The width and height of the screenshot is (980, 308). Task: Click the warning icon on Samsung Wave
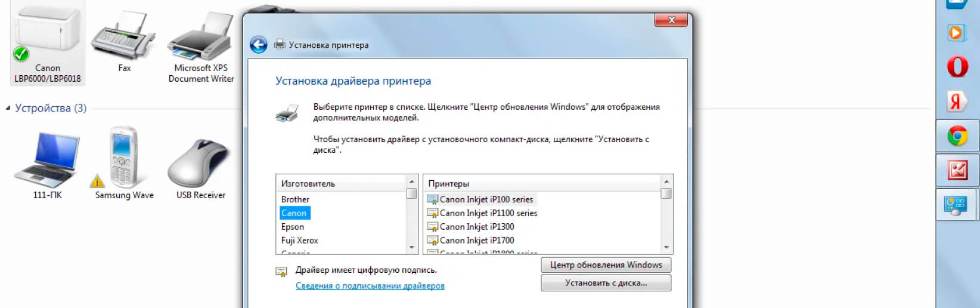click(97, 180)
